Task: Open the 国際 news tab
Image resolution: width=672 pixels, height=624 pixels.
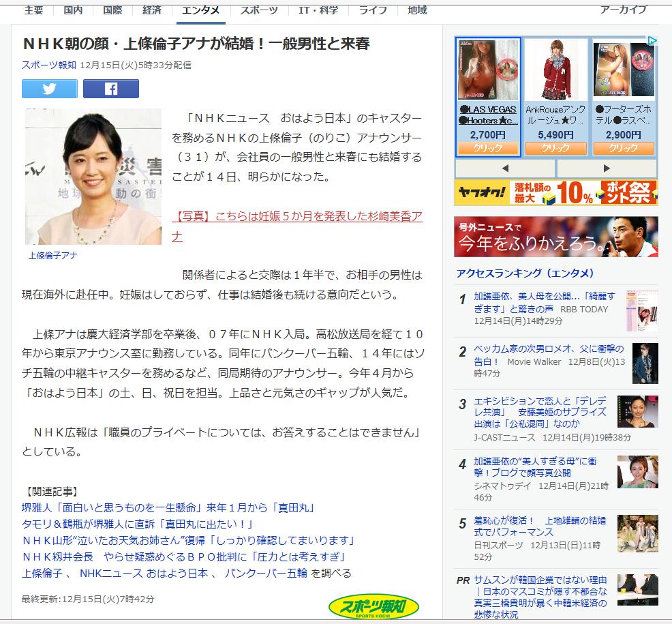Action: click(112, 10)
